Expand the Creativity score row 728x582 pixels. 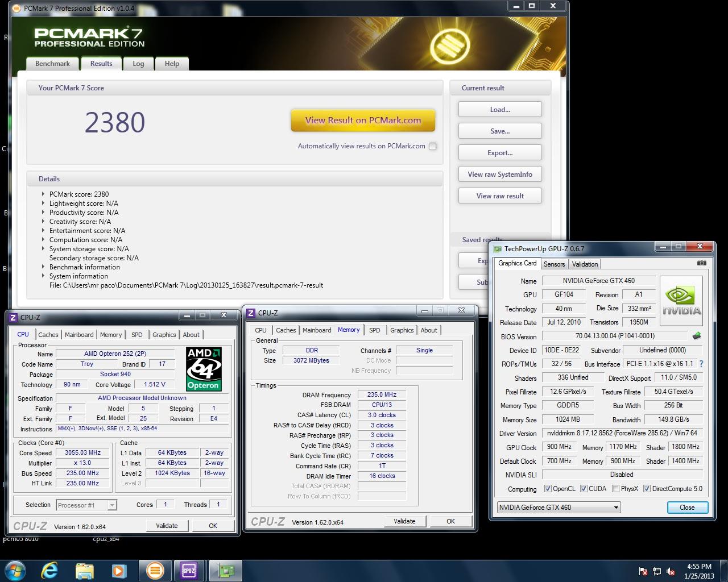43,221
